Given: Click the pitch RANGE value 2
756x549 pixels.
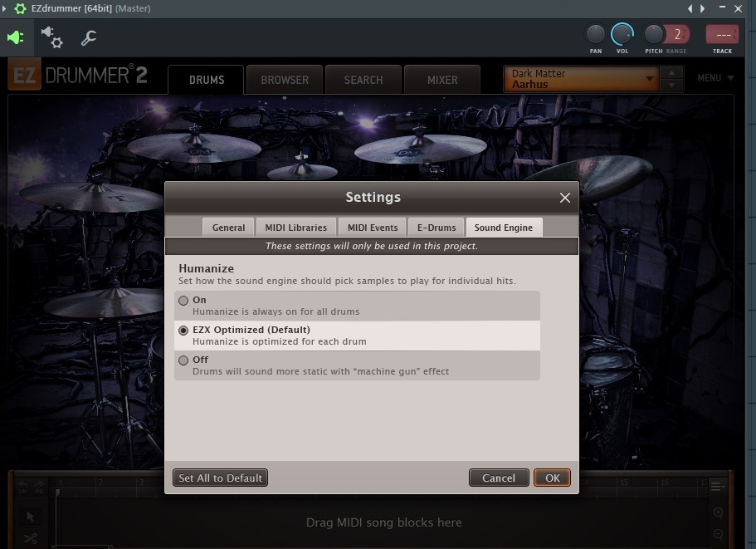Looking at the screenshot, I should pyautogui.click(x=677, y=34).
